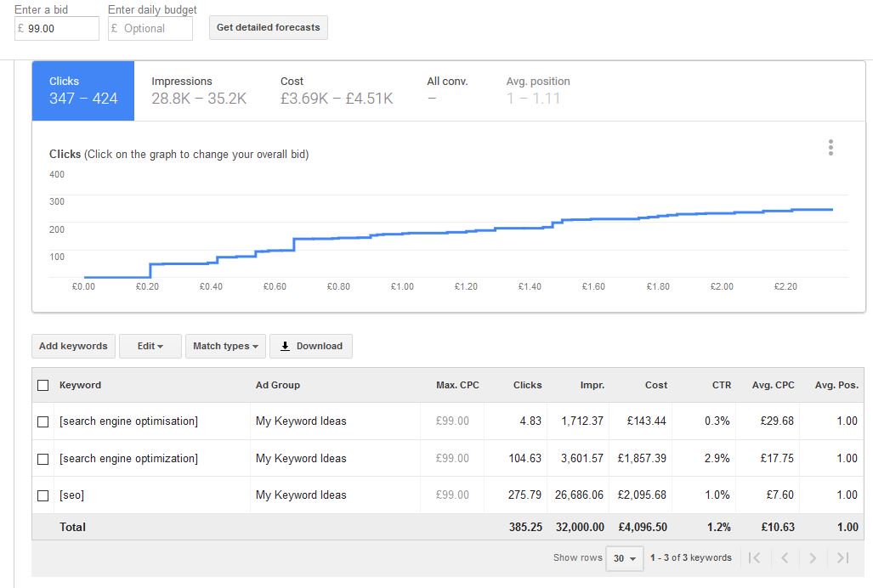Tick the select-all keywords checkbox
Screen dimensions: 873x588
[43, 385]
